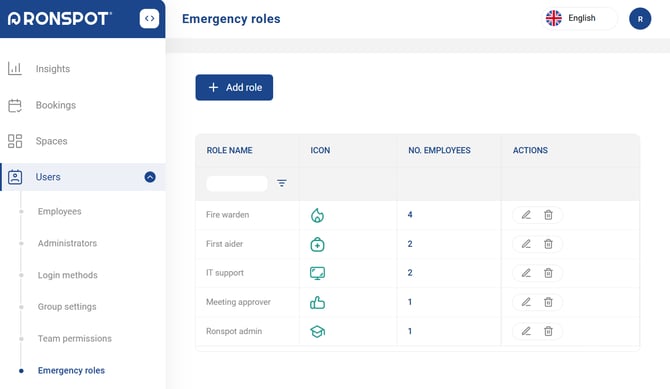Go to Bookings

click(56, 105)
